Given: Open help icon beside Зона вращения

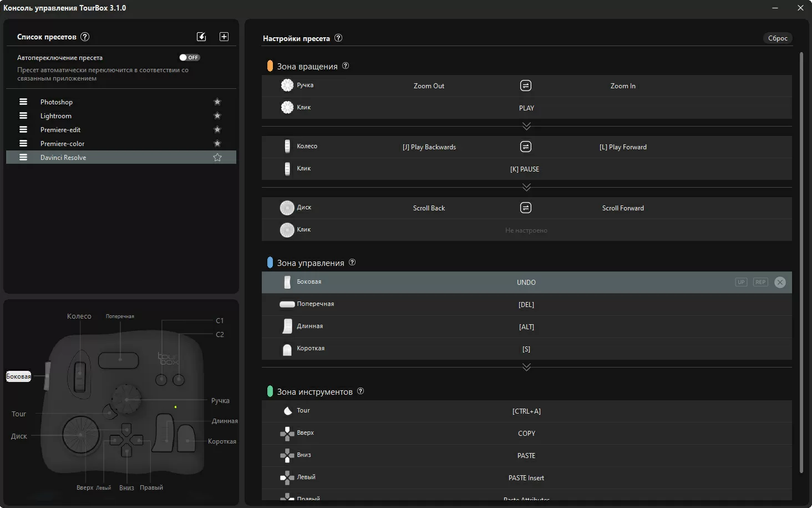Looking at the screenshot, I should coord(346,66).
